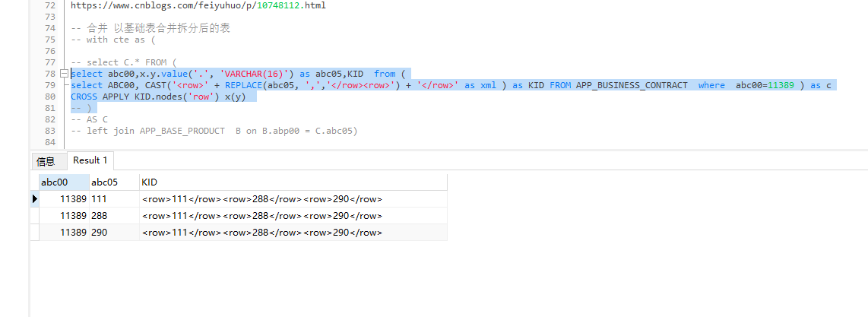Collapse the code fold at line 78
Viewport: 868px width, 317px height.
64,74
